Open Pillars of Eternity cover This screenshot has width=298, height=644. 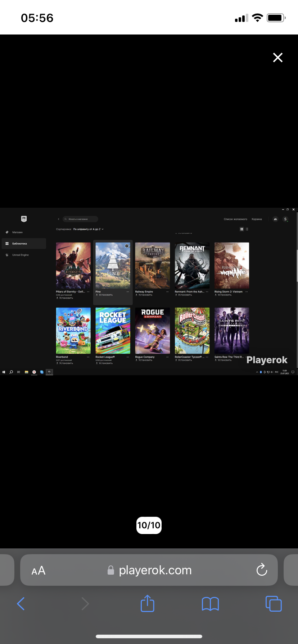click(73, 265)
